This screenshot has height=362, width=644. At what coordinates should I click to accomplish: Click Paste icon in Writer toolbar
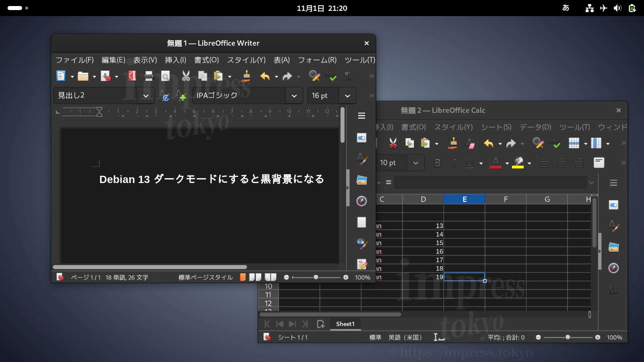(x=218, y=76)
